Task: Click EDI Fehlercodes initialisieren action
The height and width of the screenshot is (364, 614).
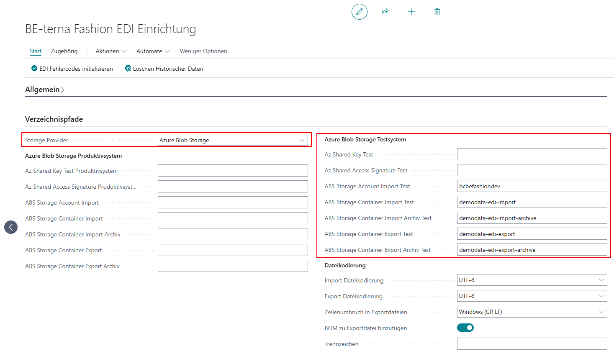Action: pos(72,69)
